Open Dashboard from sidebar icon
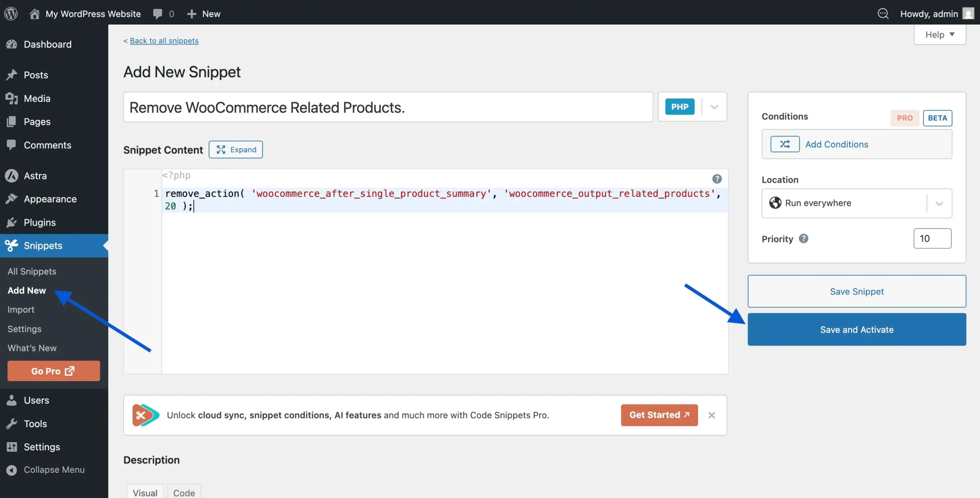 pos(11,44)
